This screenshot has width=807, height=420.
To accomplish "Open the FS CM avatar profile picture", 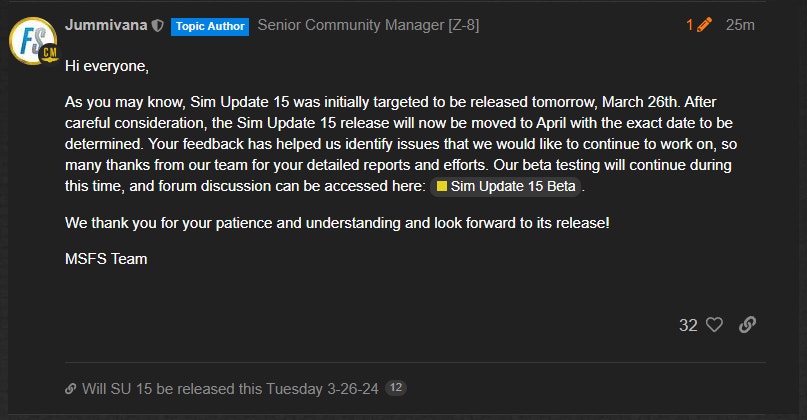I will [32, 41].
